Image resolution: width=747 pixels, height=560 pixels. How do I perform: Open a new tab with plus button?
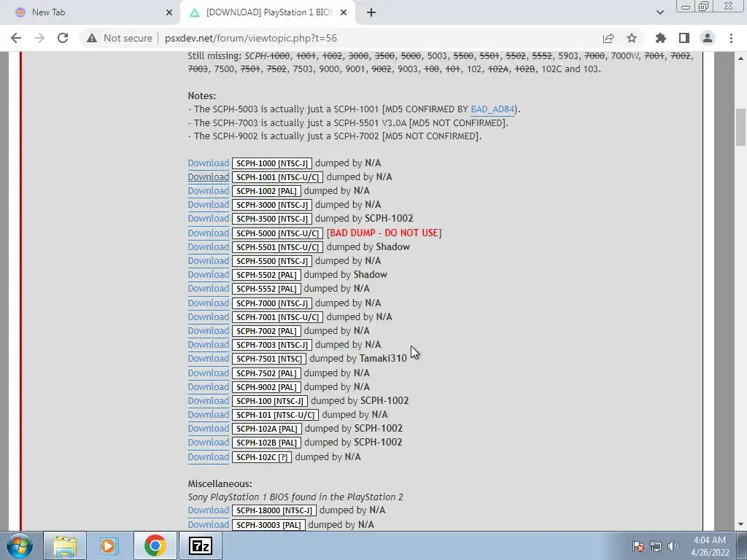[371, 13]
